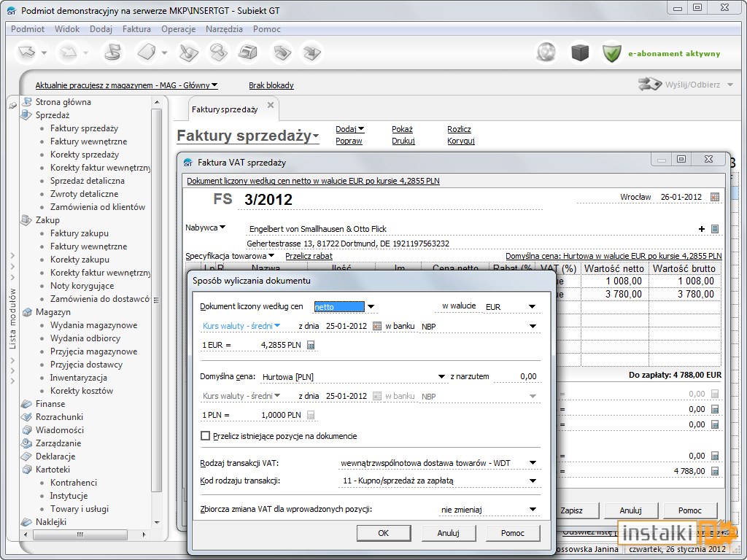This screenshot has height=560, width=747.
Task: Enable Przelicz istniejące pozycje na dokumencie checkbox
Action: 205,436
